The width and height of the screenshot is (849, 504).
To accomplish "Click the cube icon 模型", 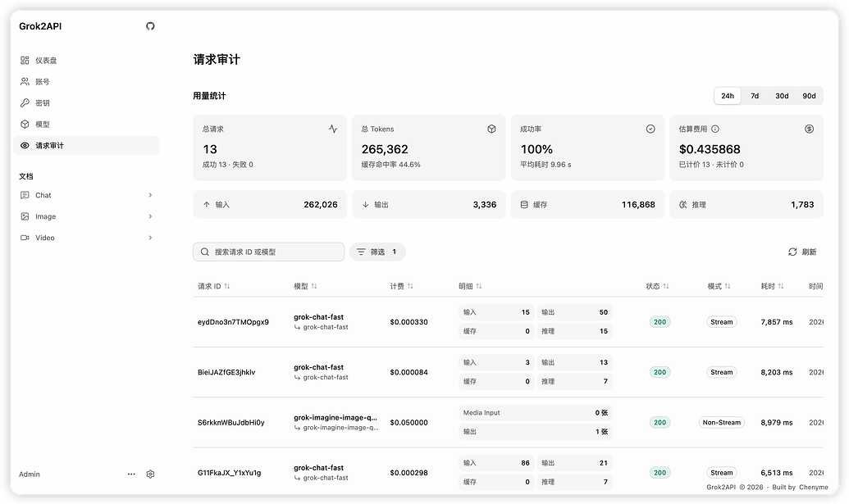I will click(25, 124).
